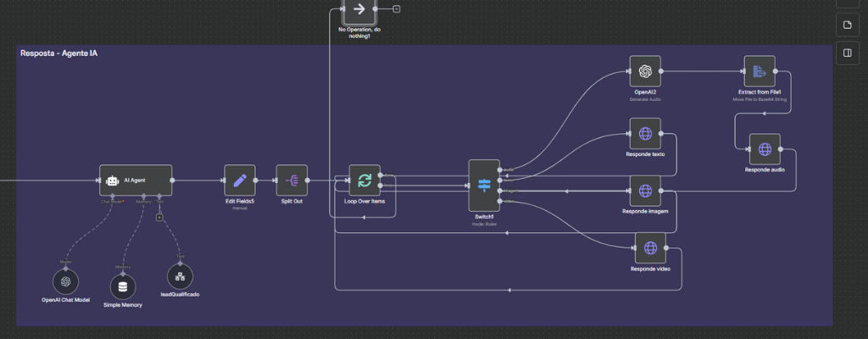Screen dimensions: 868x339
Task: Click the sticky note icon on right sidebar
Action: [x=847, y=25]
